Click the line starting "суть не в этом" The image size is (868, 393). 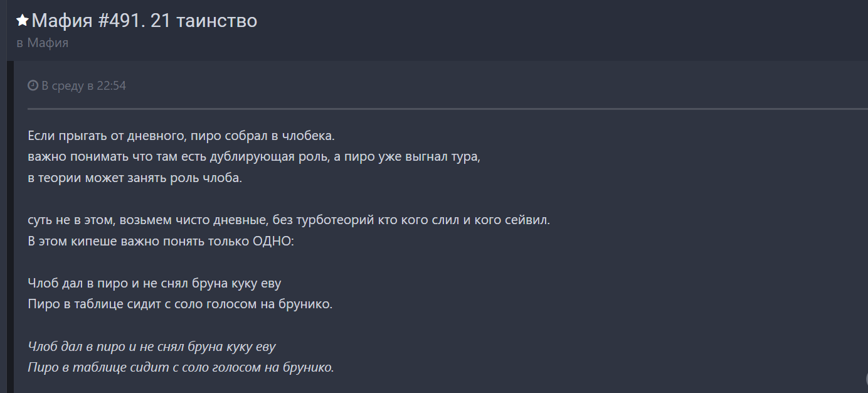(288, 220)
